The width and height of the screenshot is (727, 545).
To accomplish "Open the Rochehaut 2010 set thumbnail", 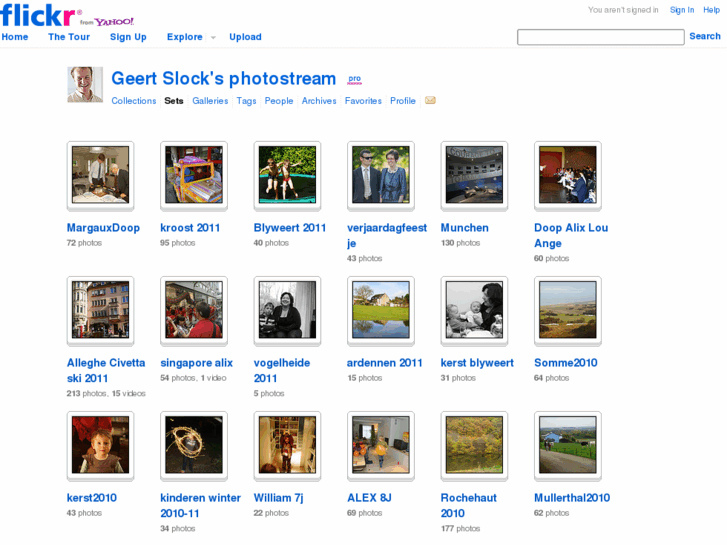I will 474,445.
